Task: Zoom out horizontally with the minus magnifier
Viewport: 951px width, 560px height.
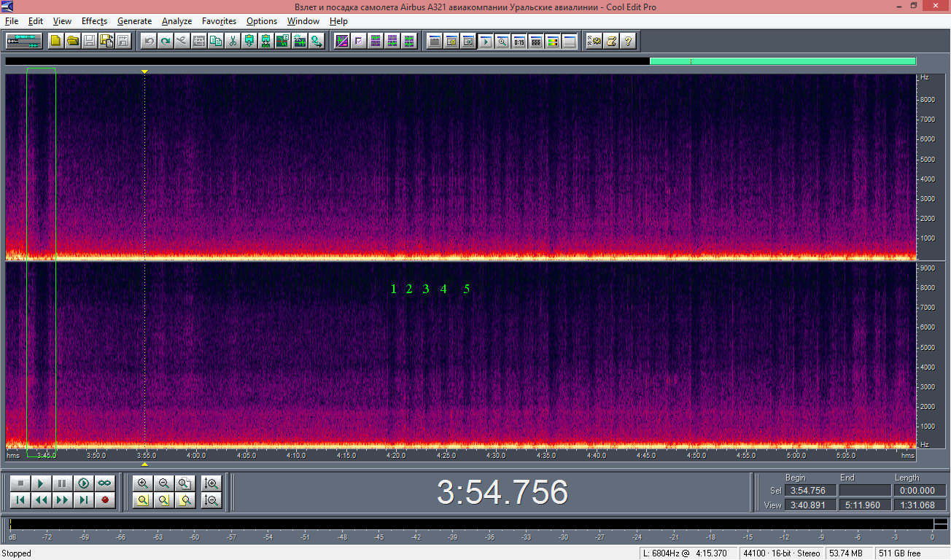Action: click(x=164, y=483)
